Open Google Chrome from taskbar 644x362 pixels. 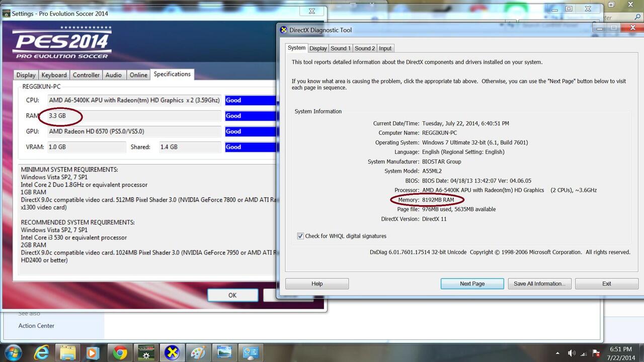[120, 352]
